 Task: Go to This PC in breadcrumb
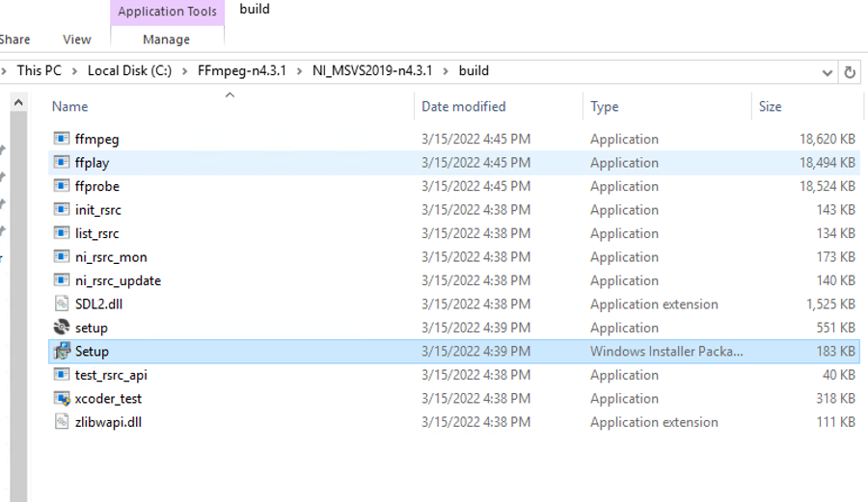[40, 70]
